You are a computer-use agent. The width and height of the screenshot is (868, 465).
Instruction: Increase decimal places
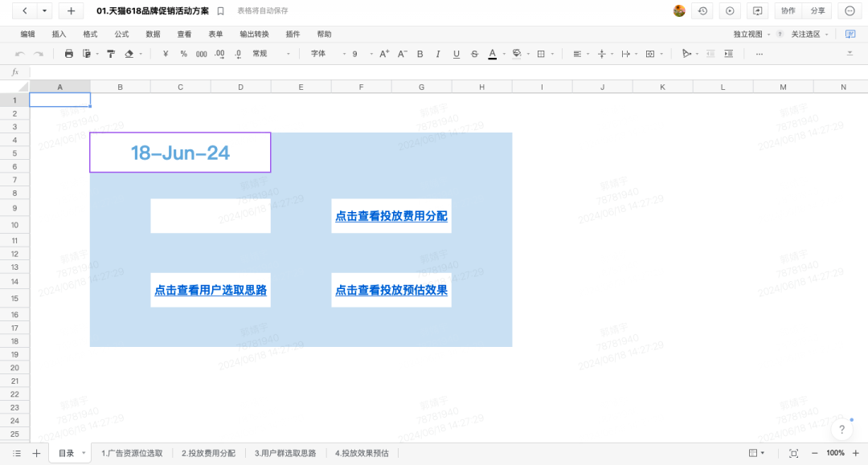219,54
